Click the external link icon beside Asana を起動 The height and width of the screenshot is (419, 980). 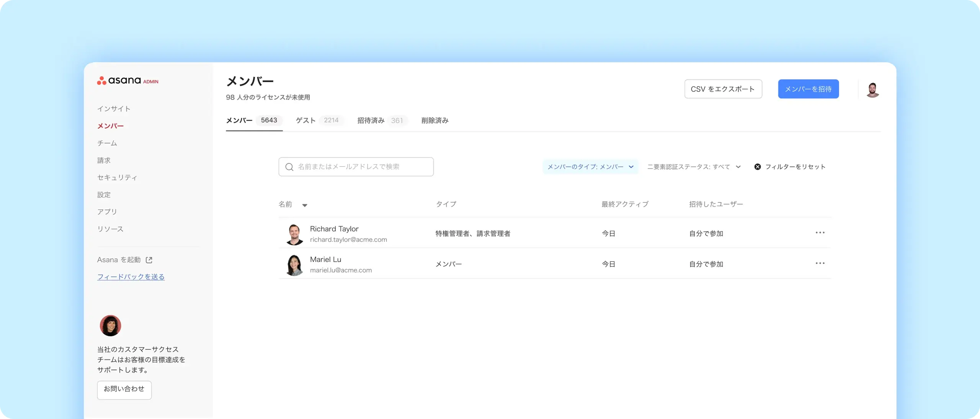[x=149, y=260]
